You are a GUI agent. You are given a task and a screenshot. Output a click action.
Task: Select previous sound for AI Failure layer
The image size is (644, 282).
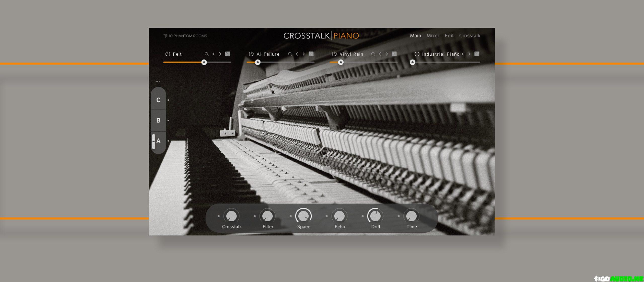(x=297, y=54)
